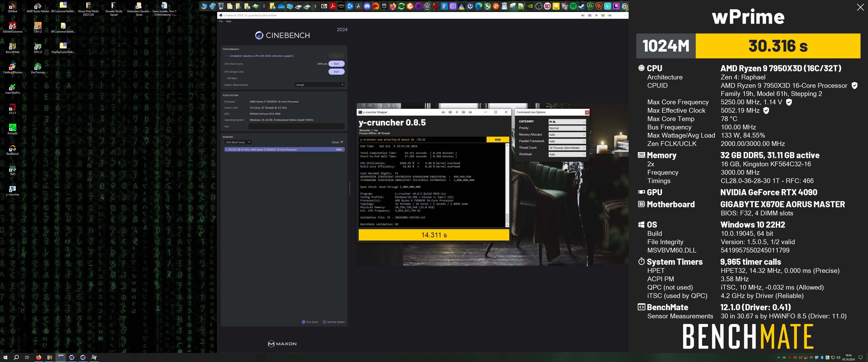Click yellow-highlighted BenchMate icon in y-cruncher titlebar

click(463, 112)
